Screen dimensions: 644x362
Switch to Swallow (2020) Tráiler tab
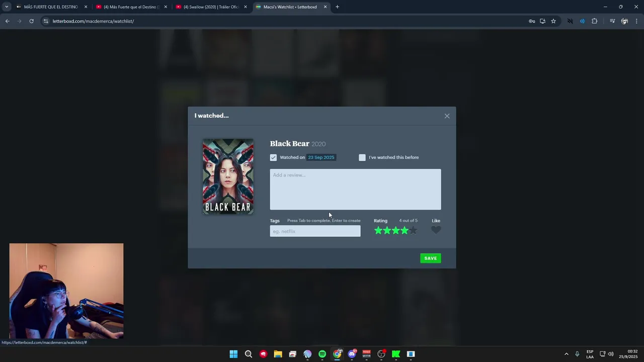coord(210,7)
